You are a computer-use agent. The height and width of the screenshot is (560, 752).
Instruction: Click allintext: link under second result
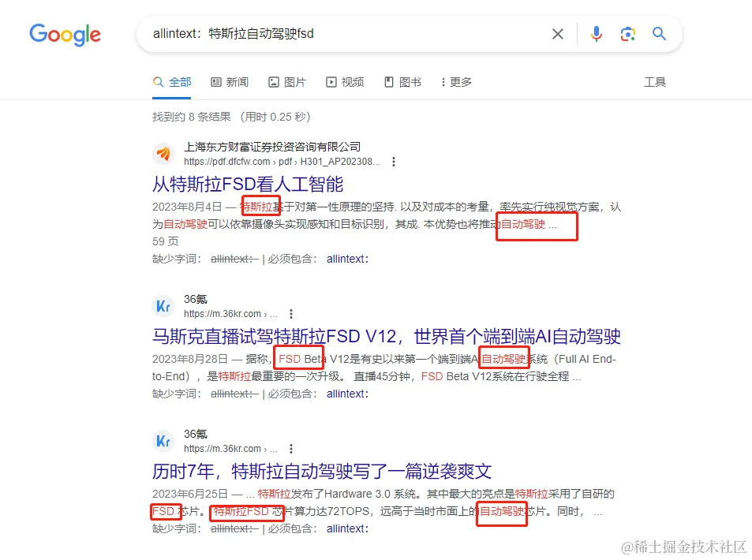click(x=348, y=394)
